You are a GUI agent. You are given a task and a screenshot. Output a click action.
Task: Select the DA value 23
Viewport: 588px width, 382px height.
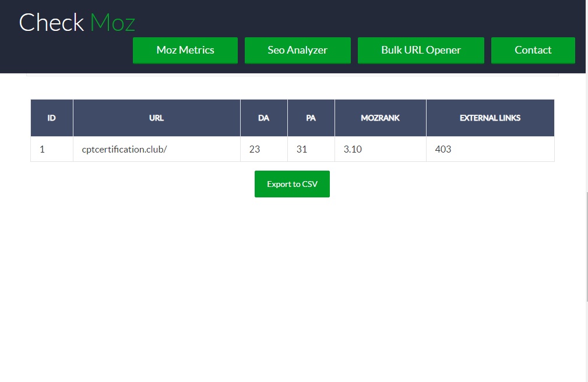click(x=263, y=149)
